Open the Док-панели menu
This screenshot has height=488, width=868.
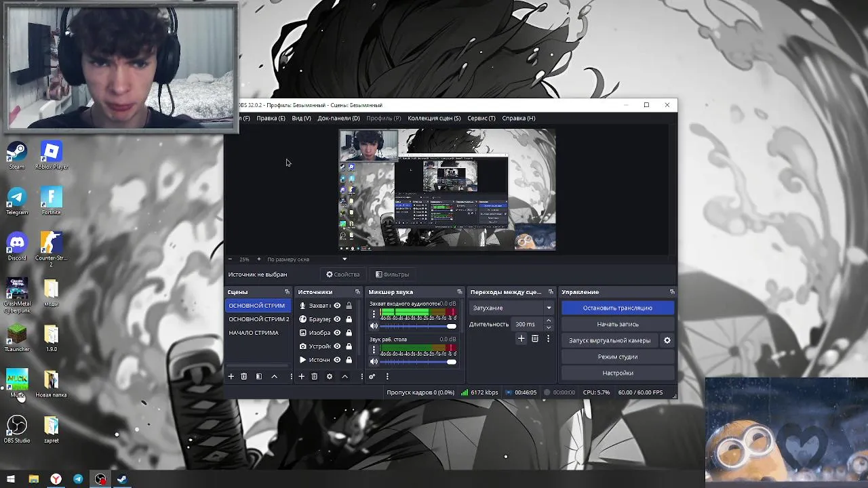338,118
